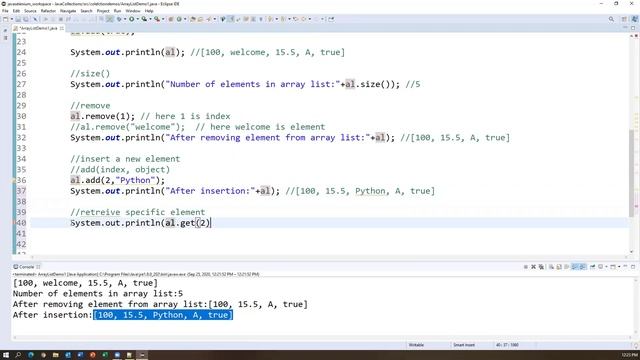Screen dimensions: 640x360
Task: Maximize the Console view panel
Action: coord(633,267)
